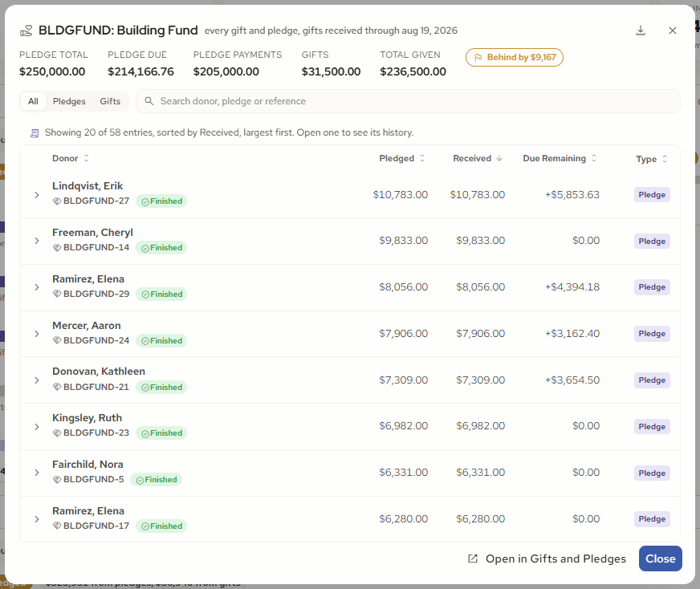Click the tag icon beside BLDGFUND-27
Viewport: 700px width, 589px height.
(x=57, y=201)
